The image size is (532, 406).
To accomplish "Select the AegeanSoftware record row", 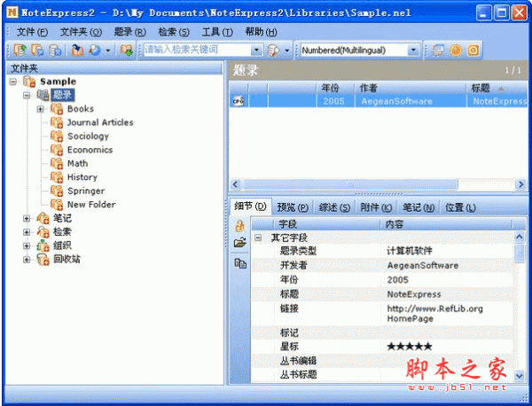I will [378, 101].
